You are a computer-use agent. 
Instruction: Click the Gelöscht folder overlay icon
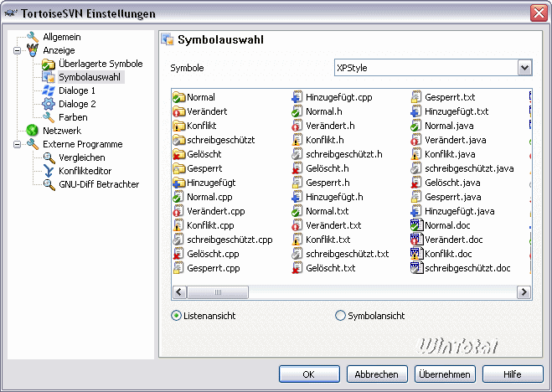click(x=179, y=154)
